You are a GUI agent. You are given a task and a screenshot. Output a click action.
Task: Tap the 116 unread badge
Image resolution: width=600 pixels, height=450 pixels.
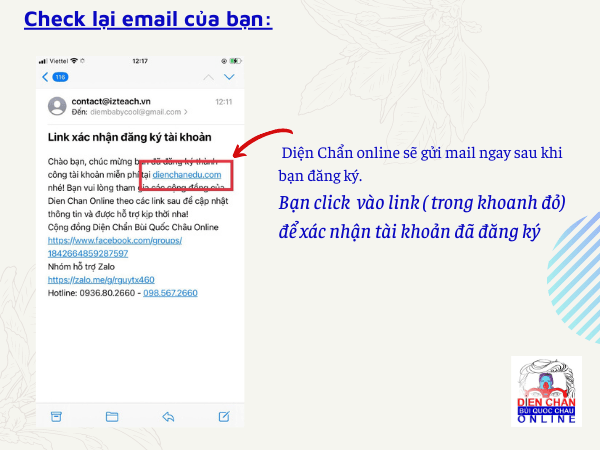(x=60, y=77)
